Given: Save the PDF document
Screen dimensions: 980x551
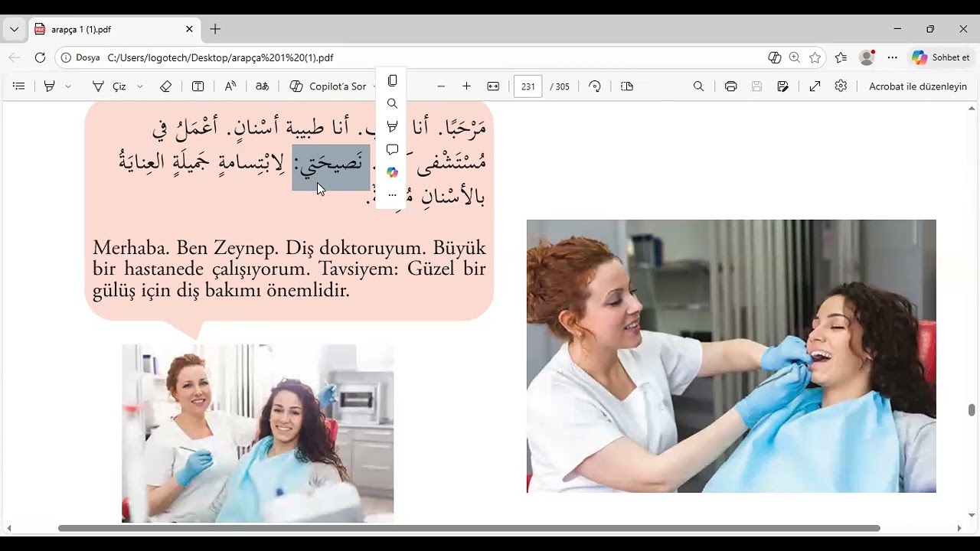Looking at the screenshot, I should (x=757, y=86).
